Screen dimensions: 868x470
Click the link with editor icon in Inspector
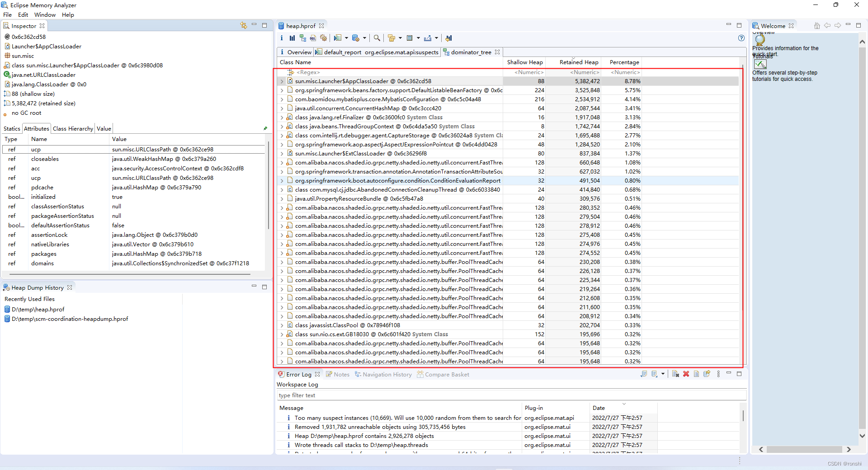[x=244, y=25]
